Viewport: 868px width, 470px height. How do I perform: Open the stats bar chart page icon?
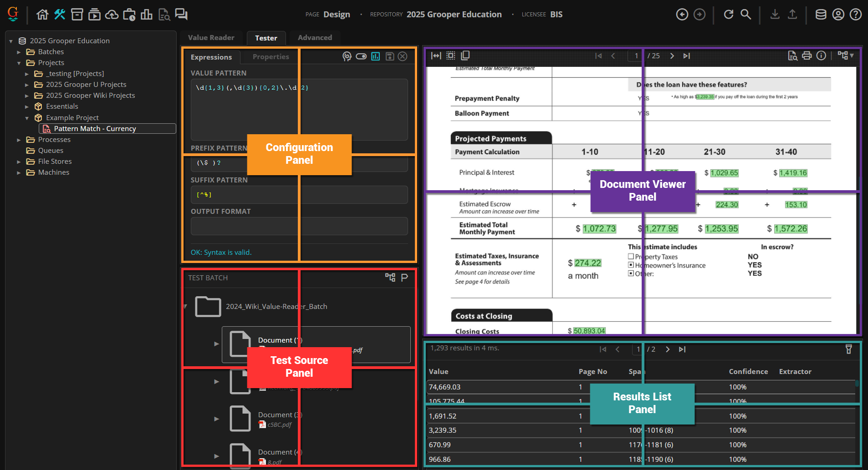click(x=147, y=15)
